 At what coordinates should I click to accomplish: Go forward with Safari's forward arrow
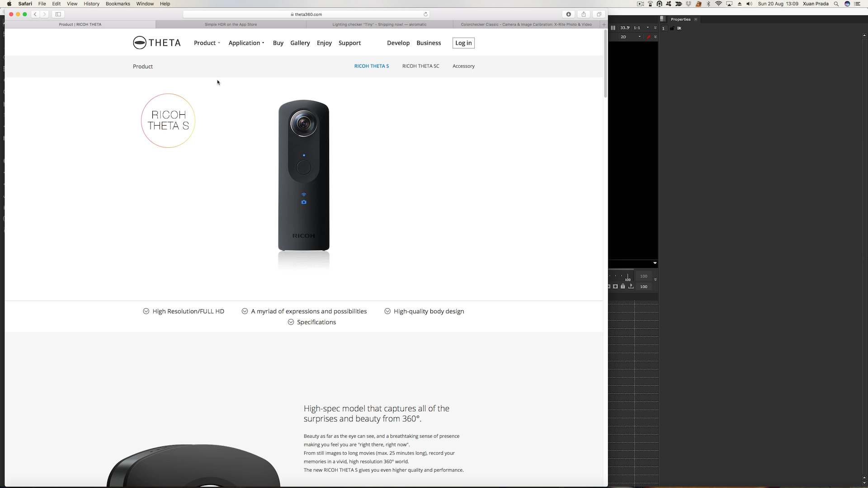44,14
